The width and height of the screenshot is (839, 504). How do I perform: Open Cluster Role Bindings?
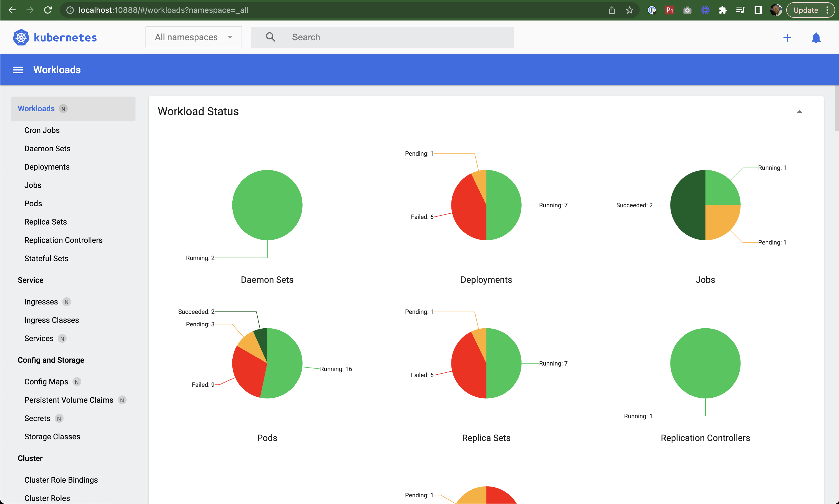[x=61, y=480]
